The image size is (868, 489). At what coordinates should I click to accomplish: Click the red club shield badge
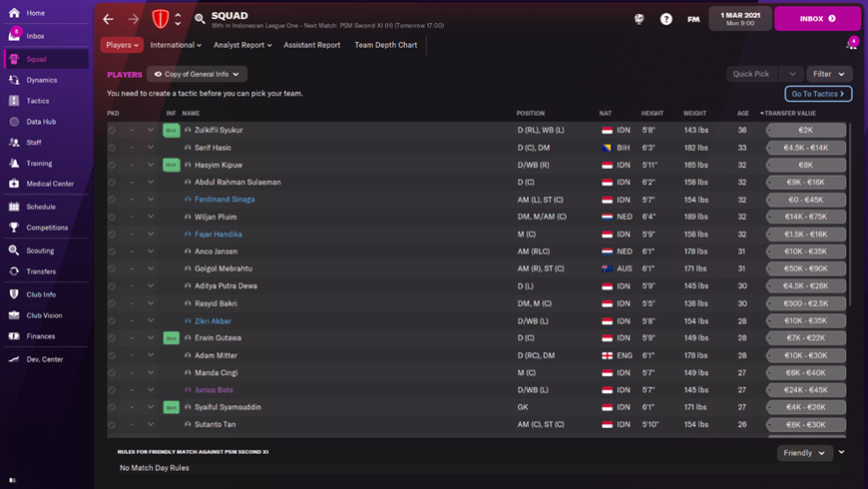160,19
